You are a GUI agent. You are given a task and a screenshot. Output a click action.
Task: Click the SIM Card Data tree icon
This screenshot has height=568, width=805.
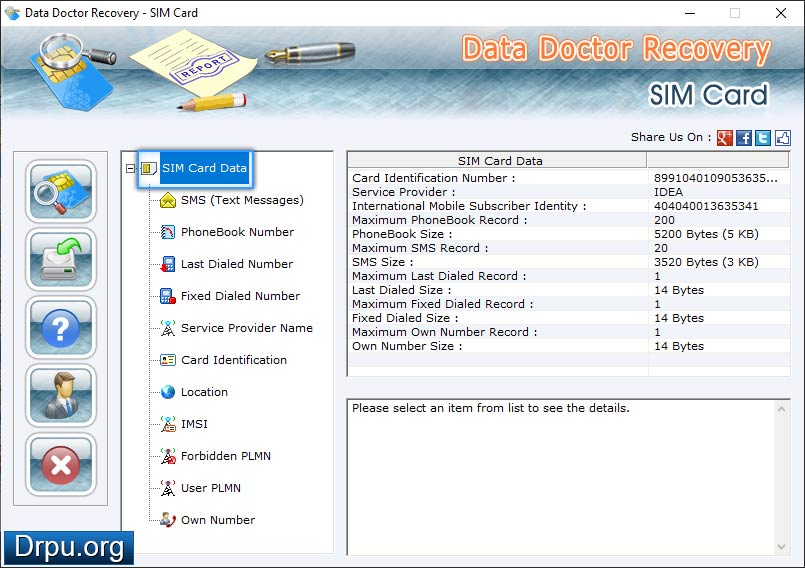click(149, 168)
